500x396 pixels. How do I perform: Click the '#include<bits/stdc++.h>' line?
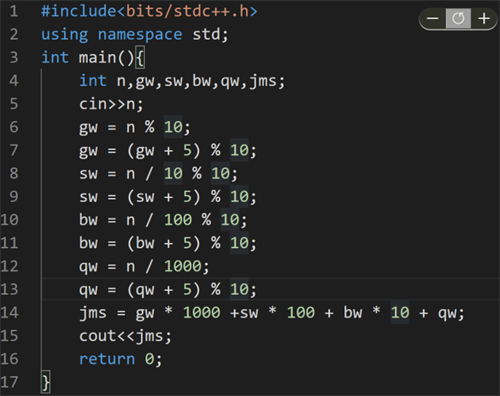[149, 11]
